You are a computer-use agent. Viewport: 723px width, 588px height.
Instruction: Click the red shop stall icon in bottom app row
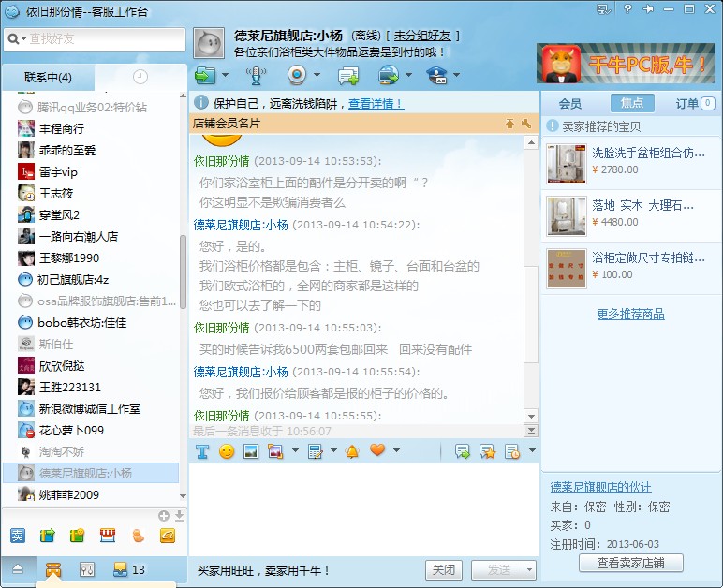click(x=108, y=535)
